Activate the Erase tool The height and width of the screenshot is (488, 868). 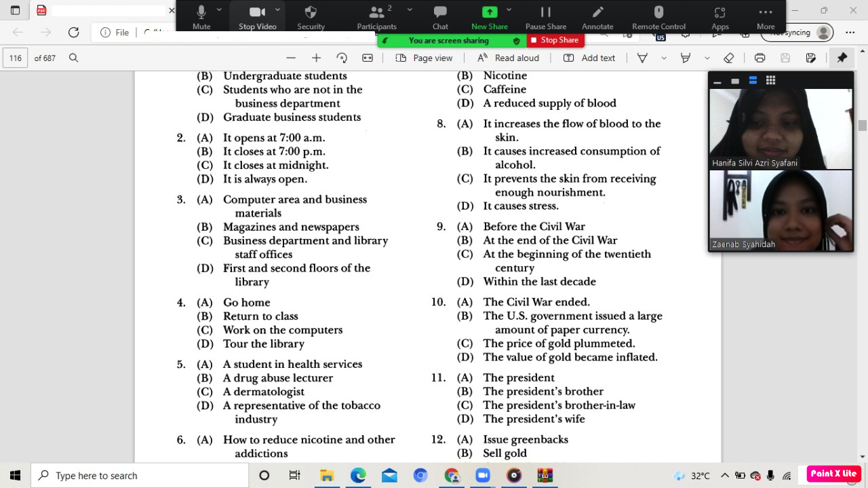pos(728,58)
